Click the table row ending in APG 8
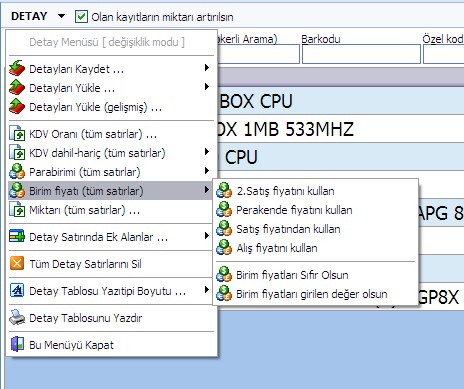The width and height of the screenshot is (464, 389). click(x=441, y=213)
